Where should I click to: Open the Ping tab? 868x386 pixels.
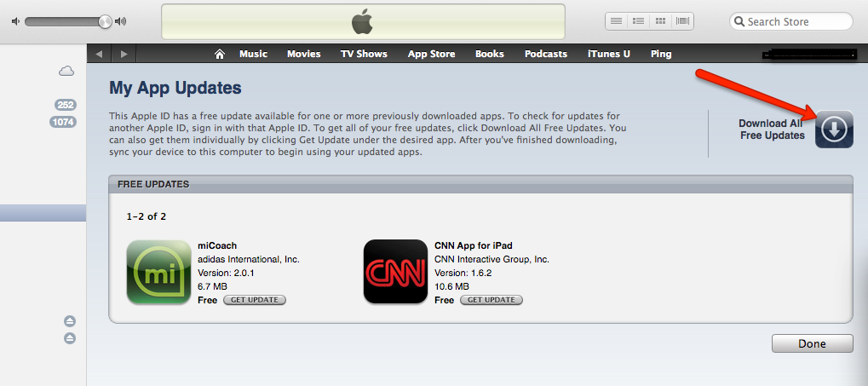pyautogui.click(x=661, y=54)
